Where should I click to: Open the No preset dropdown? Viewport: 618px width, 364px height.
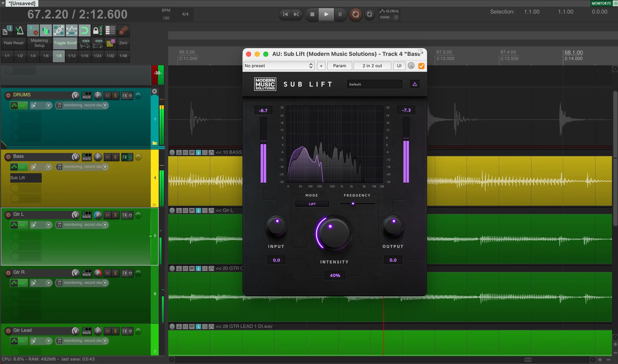(278, 66)
